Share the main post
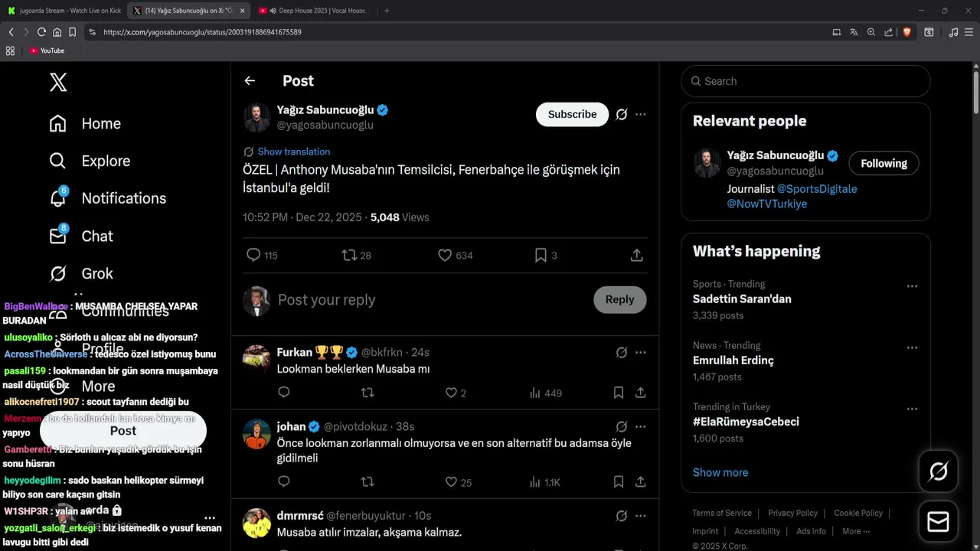The height and width of the screenshot is (551, 980). coord(636,255)
